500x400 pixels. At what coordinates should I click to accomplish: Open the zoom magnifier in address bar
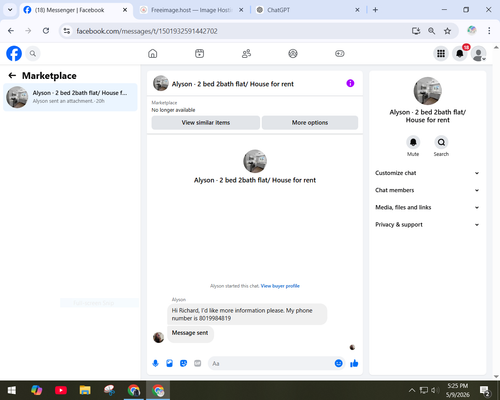(432, 31)
